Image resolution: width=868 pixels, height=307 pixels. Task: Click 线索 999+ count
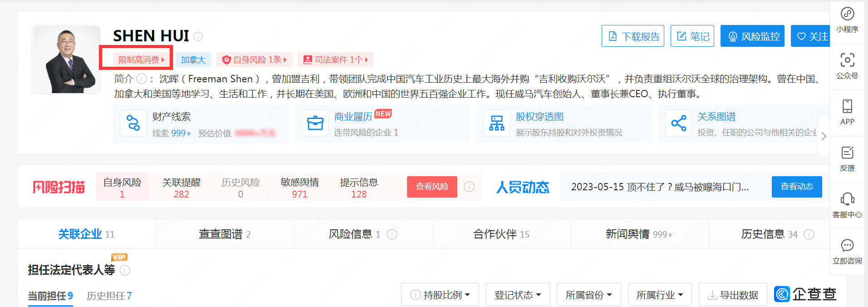click(172, 133)
